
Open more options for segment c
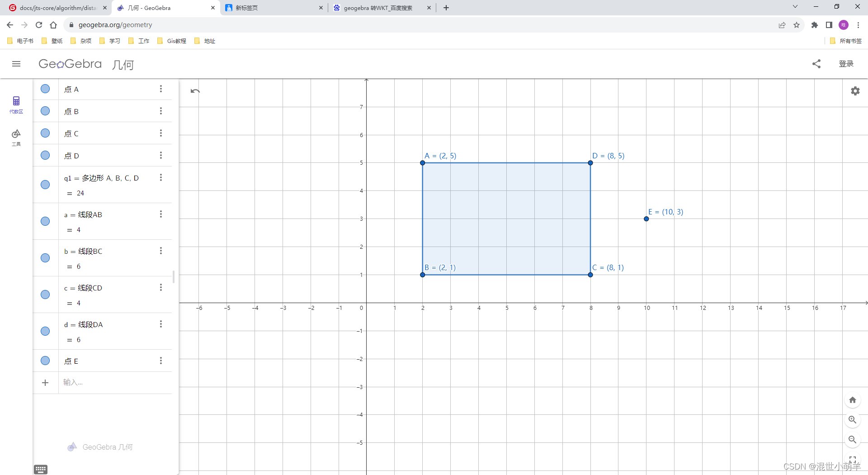click(161, 287)
